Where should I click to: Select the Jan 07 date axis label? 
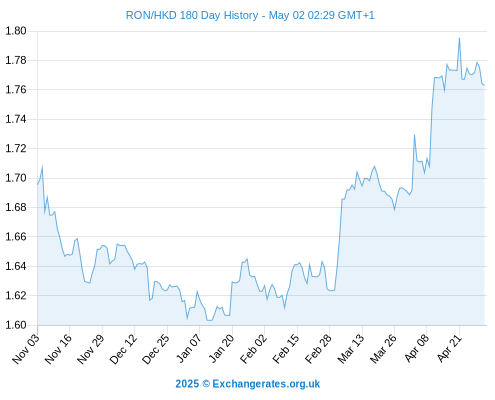pos(189,349)
